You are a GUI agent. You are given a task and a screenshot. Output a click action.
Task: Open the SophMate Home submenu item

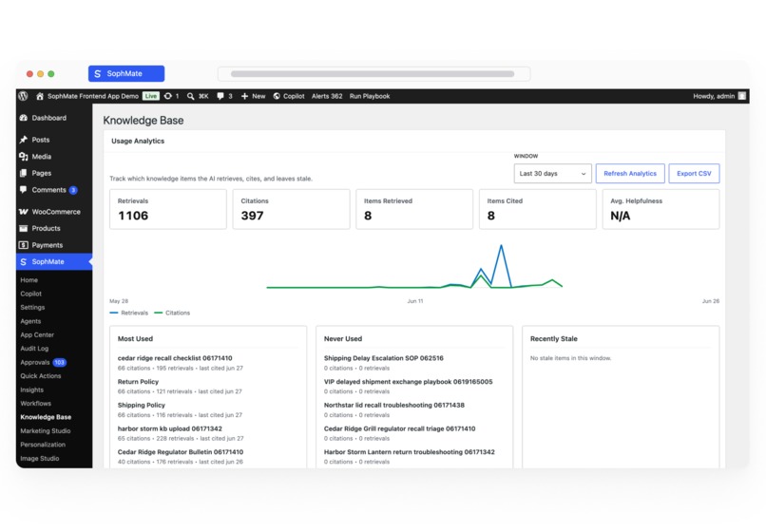(29, 280)
